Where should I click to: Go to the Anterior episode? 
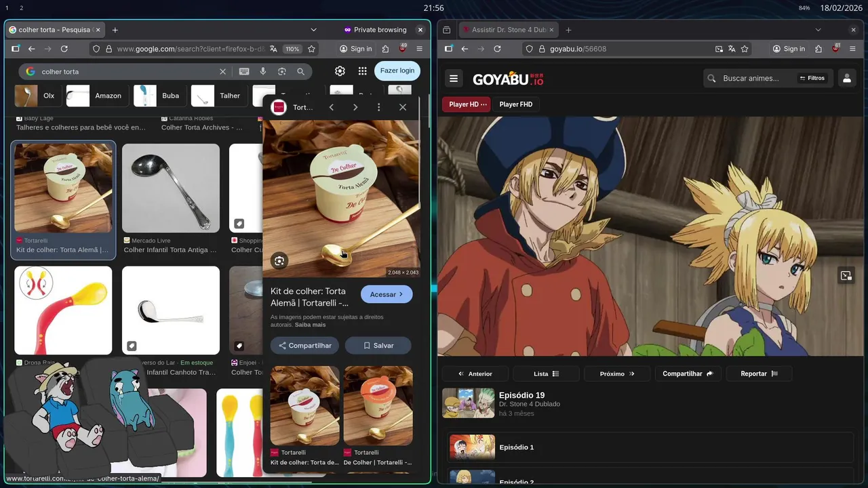point(475,373)
